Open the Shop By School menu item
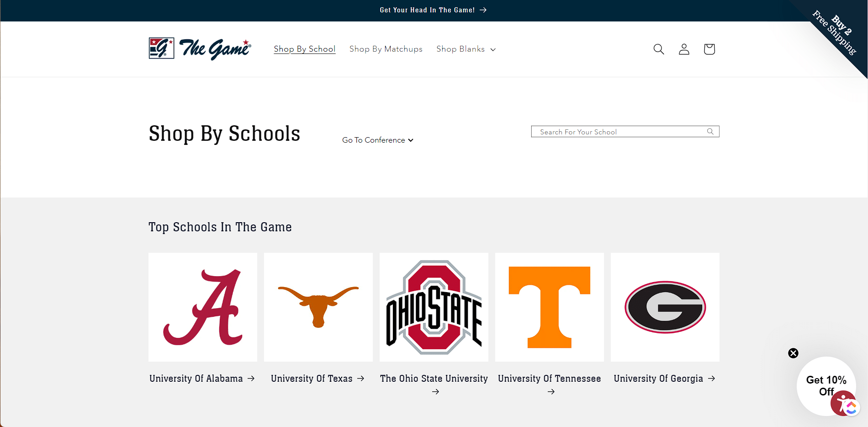This screenshot has width=868, height=427. click(x=305, y=49)
